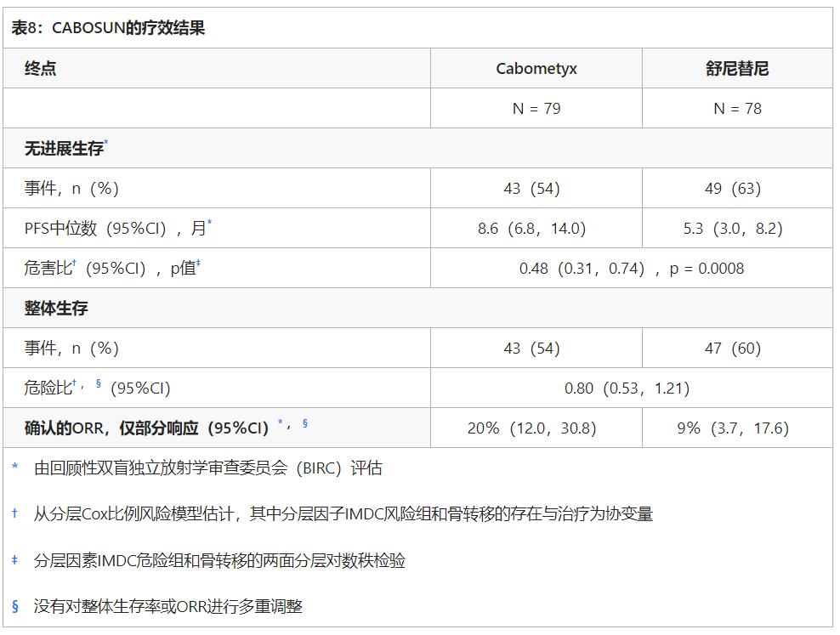Click 事件，n（%）under 整体生存
840x635 pixels.
[71, 349]
